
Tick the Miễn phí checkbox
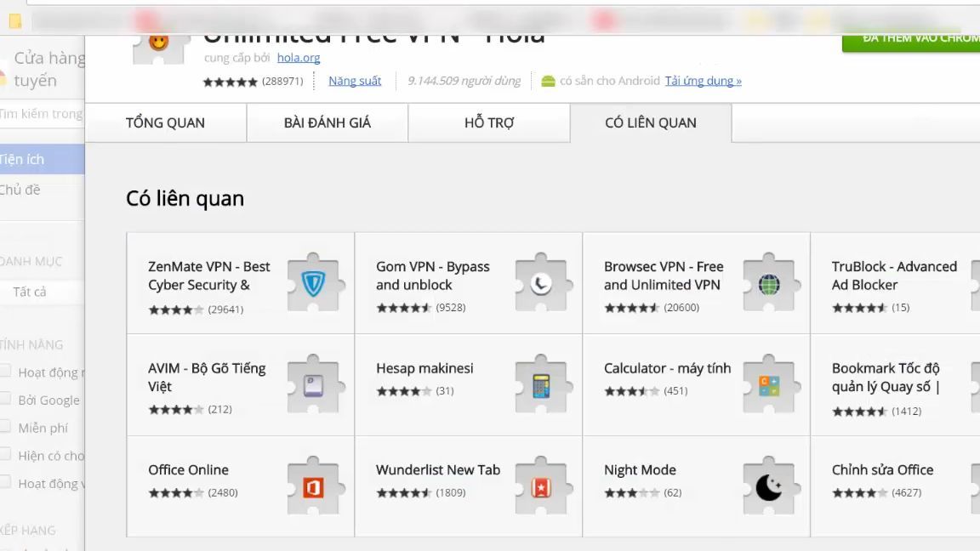click(x=5, y=427)
